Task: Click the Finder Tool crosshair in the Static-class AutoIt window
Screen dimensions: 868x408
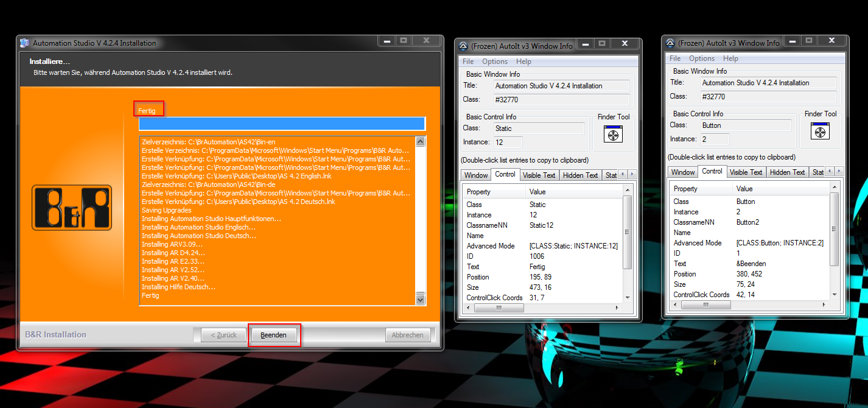Action: [x=613, y=134]
